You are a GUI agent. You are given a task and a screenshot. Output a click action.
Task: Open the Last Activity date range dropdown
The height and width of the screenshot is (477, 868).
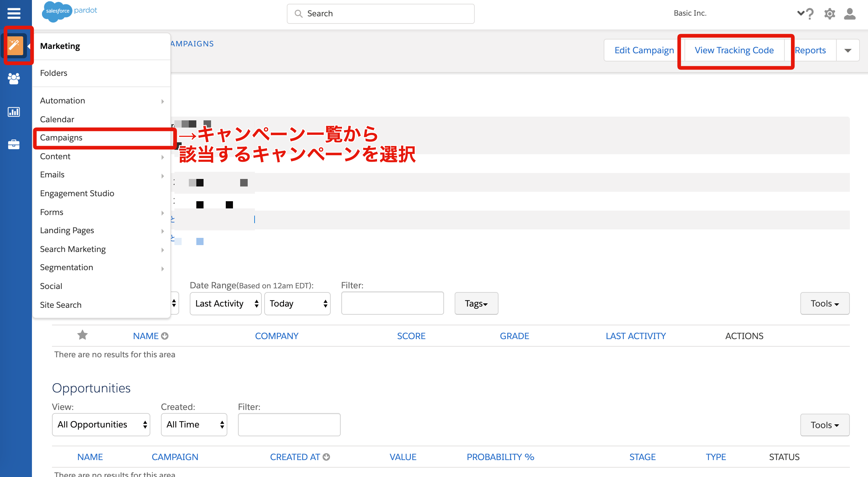pyautogui.click(x=225, y=303)
